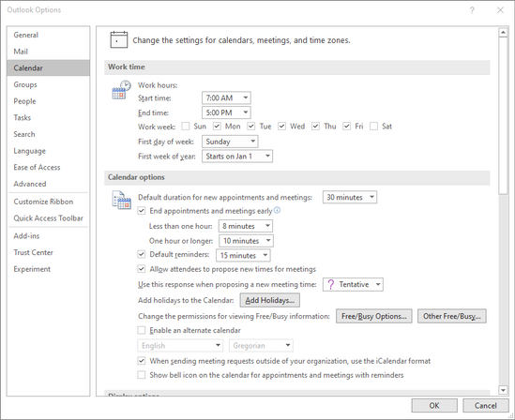Enable an alternate calendar checkbox
The height and width of the screenshot is (420, 515).
coord(142,330)
